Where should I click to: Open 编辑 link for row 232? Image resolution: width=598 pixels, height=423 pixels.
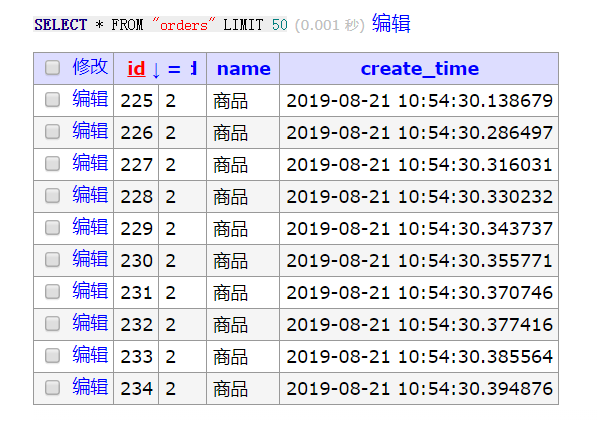(90, 323)
